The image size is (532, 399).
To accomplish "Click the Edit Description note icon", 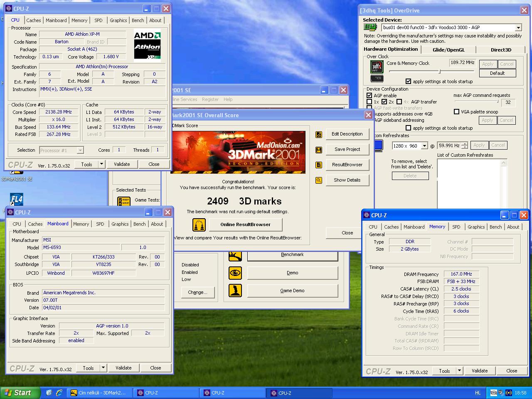I will [319, 134].
